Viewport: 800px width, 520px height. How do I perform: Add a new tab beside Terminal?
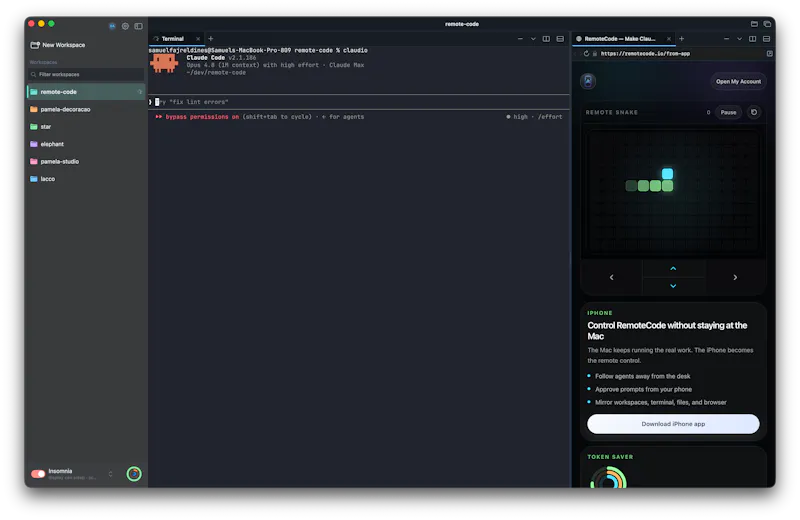click(211, 39)
